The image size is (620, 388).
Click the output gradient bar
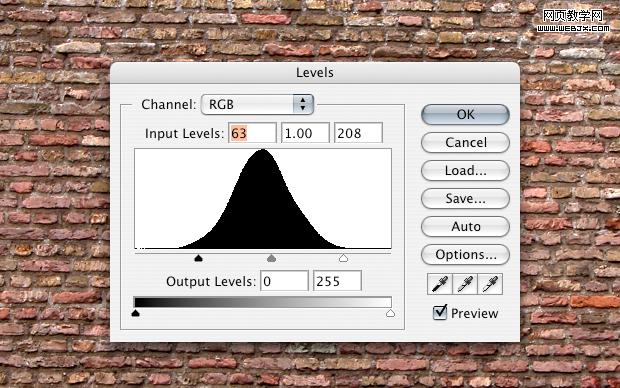pos(263,302)
